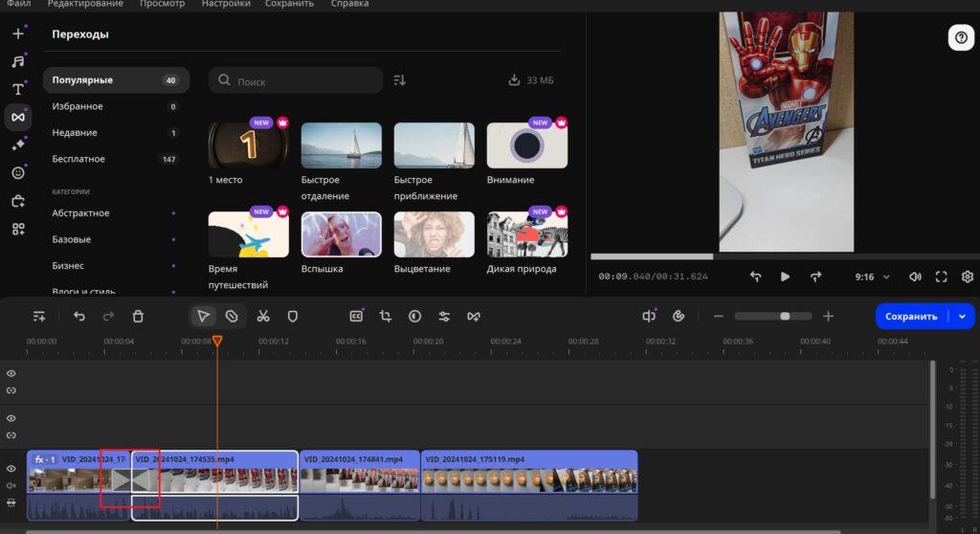
Task: Open the effects sparkle wand tab
Action: tap(18, 145)
